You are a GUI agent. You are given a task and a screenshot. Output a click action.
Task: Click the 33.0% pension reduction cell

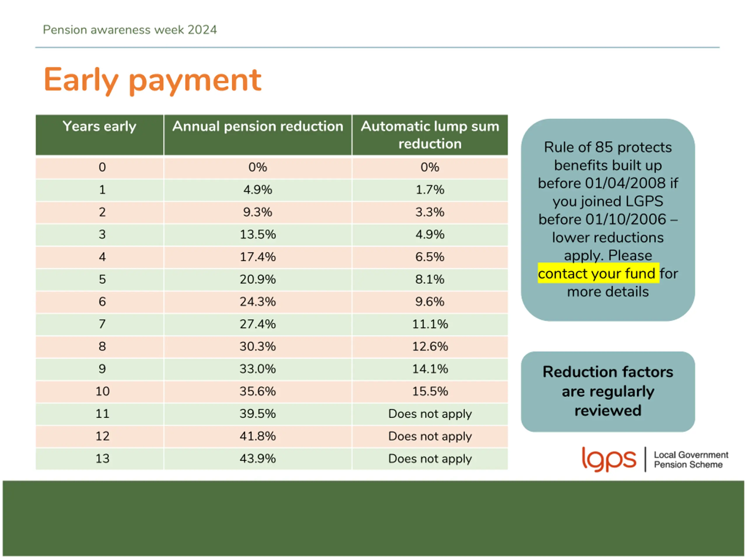pos(258,369)
